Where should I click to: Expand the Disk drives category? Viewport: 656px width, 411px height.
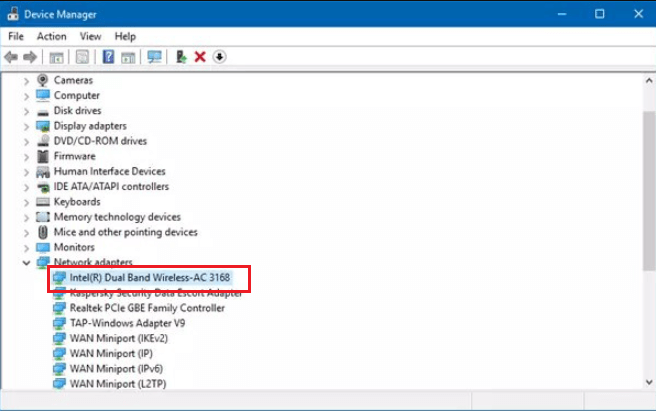pos(26,111)
